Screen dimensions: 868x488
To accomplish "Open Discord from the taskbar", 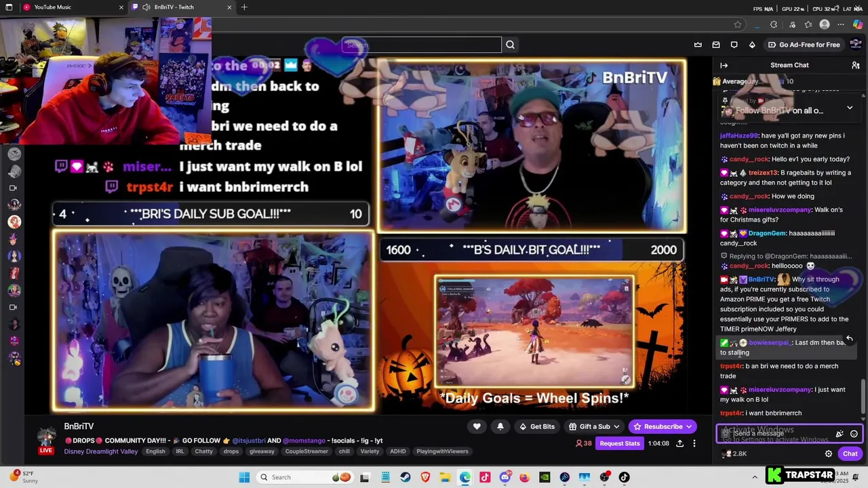I will tap(505, 477).
